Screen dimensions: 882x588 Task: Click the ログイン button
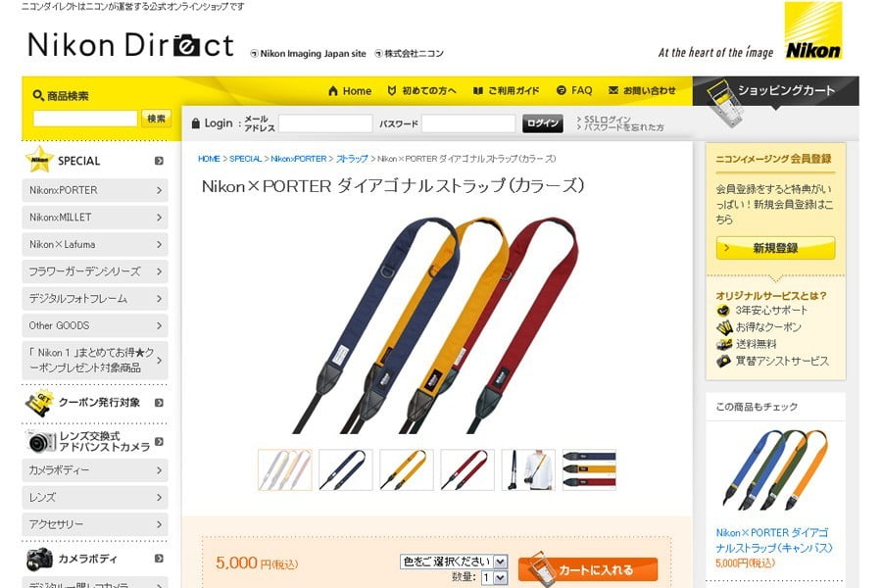click(x=542, y=123)
